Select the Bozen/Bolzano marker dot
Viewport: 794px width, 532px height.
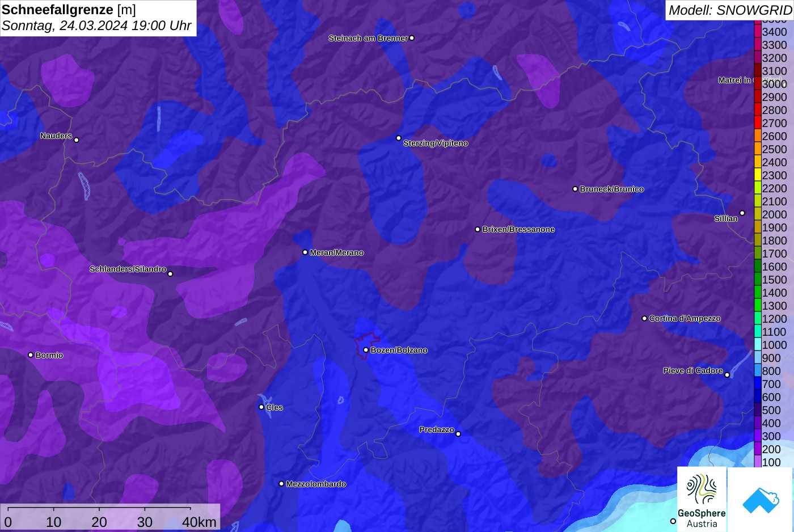(366, 350)
